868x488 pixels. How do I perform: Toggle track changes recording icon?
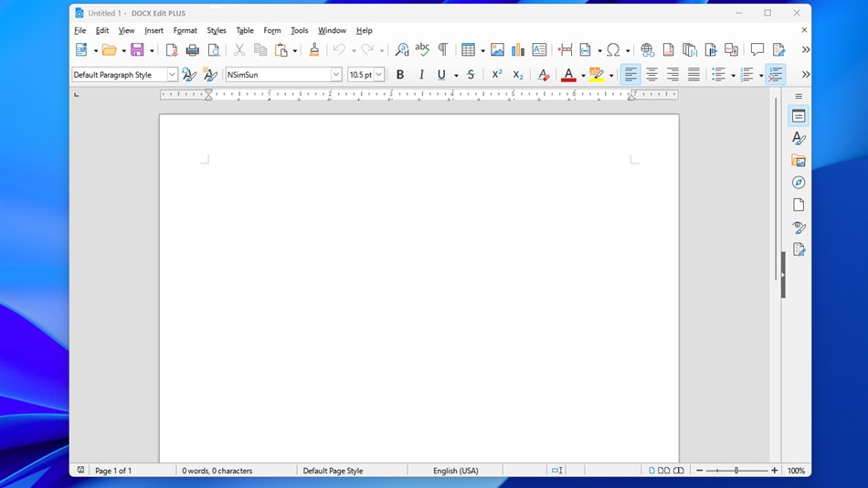click(778, 50)
